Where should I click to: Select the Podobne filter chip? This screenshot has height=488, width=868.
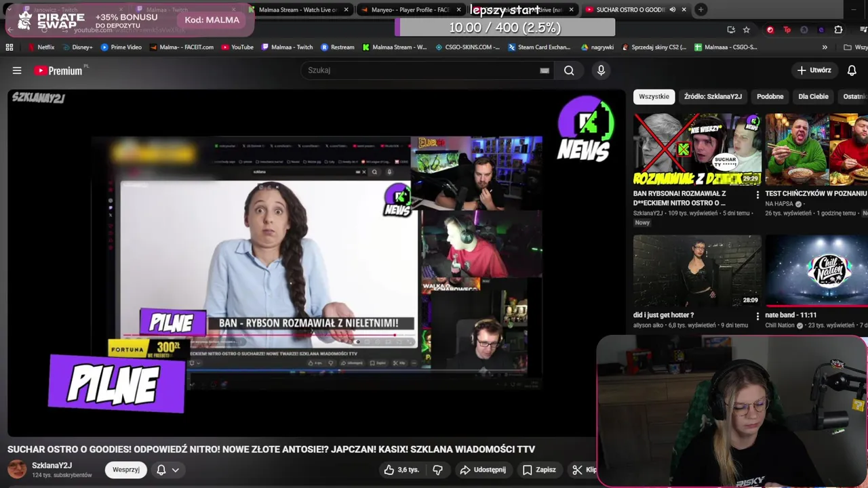(770, 96)
